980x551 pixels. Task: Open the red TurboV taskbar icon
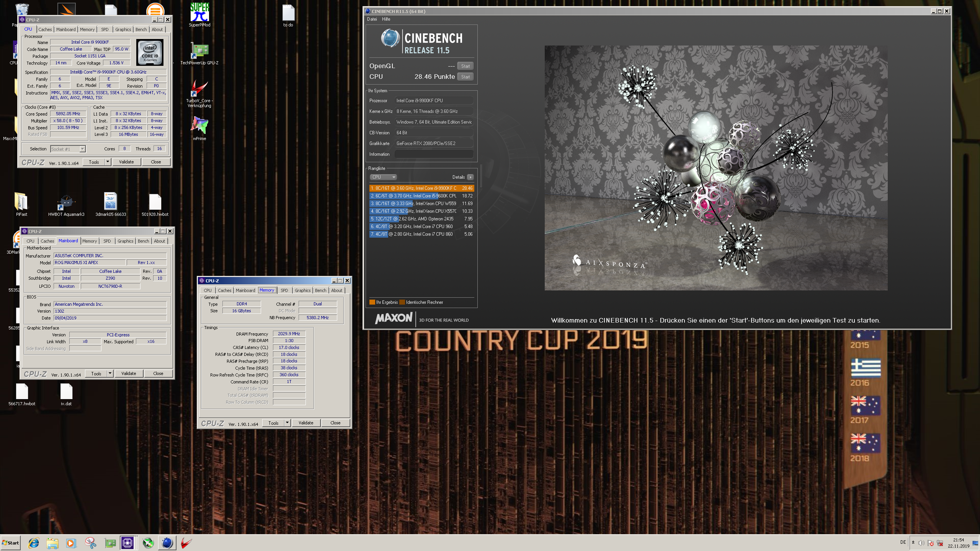(186, 543)
